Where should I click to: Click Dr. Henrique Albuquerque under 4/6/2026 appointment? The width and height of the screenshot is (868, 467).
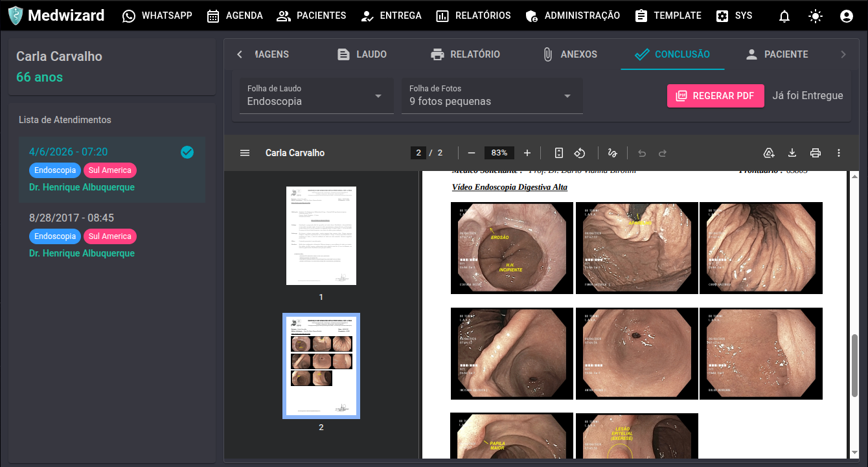pyautogui.click(x=82, y=187)
